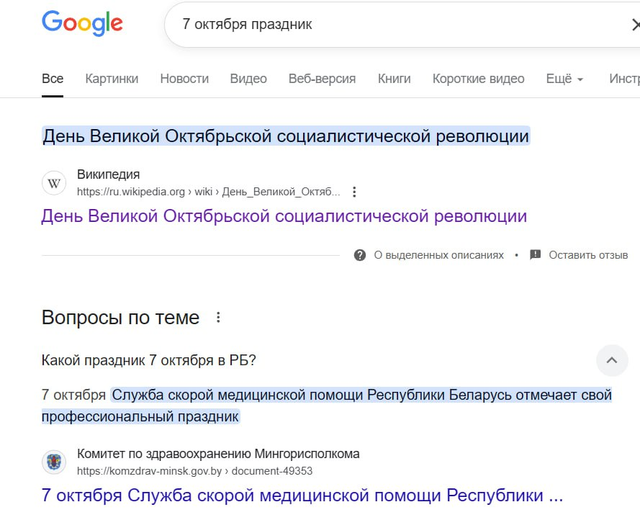Open three-dot menu next to Вопросы по теме
Viewport: 640px width, 508px height.
[218, 318]
